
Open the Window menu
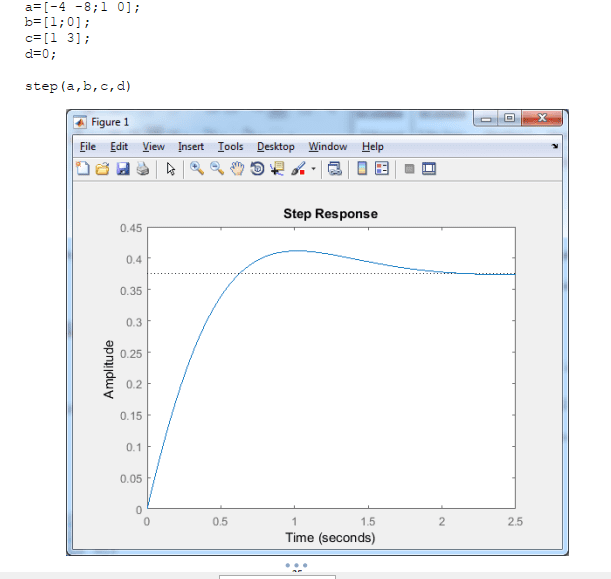328,147
